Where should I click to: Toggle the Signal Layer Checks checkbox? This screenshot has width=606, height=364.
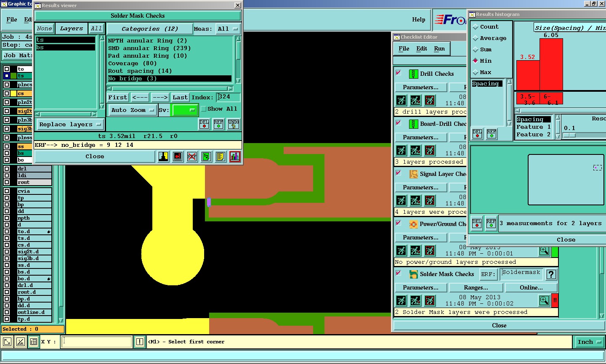click(x=398, y=173)
